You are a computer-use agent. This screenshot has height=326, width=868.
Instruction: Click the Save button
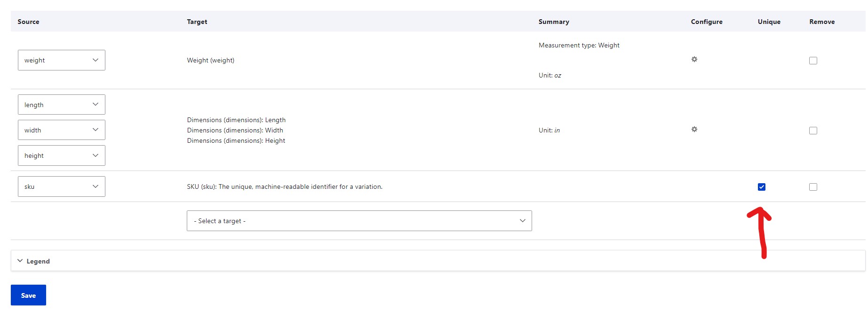tap(28, 295)
